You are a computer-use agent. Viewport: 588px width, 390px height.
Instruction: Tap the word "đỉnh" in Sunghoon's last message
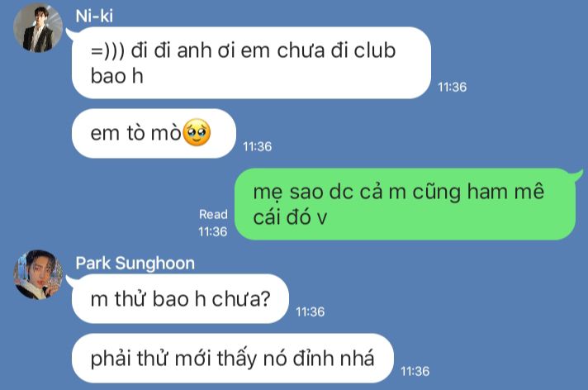313,358
